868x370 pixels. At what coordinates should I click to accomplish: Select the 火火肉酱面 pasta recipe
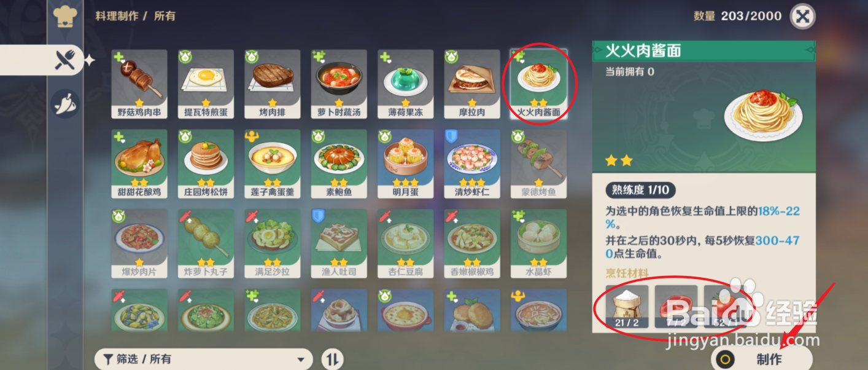538,84
